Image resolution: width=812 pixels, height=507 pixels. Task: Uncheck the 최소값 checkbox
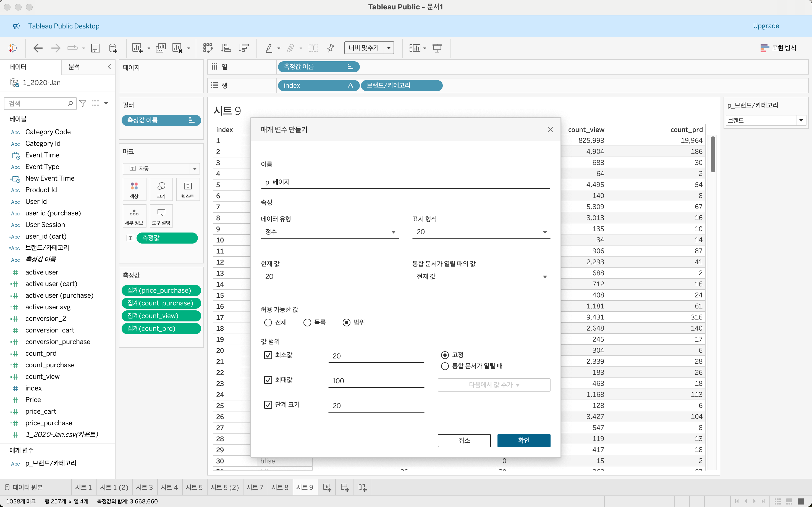point(268,355)
